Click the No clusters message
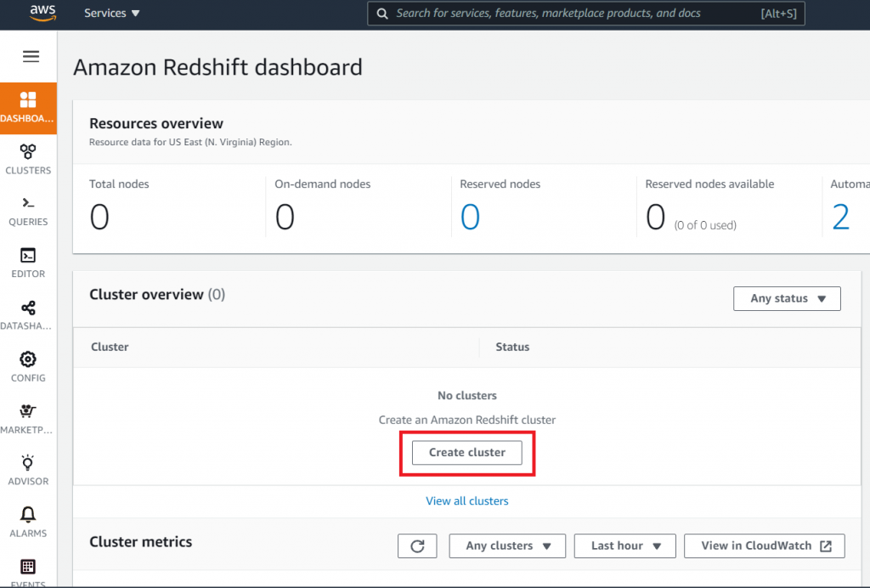 point(467,395)
